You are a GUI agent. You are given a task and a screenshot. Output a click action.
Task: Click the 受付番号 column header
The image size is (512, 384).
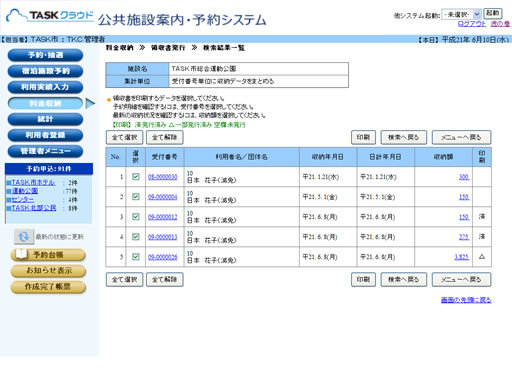click(165, 157)
